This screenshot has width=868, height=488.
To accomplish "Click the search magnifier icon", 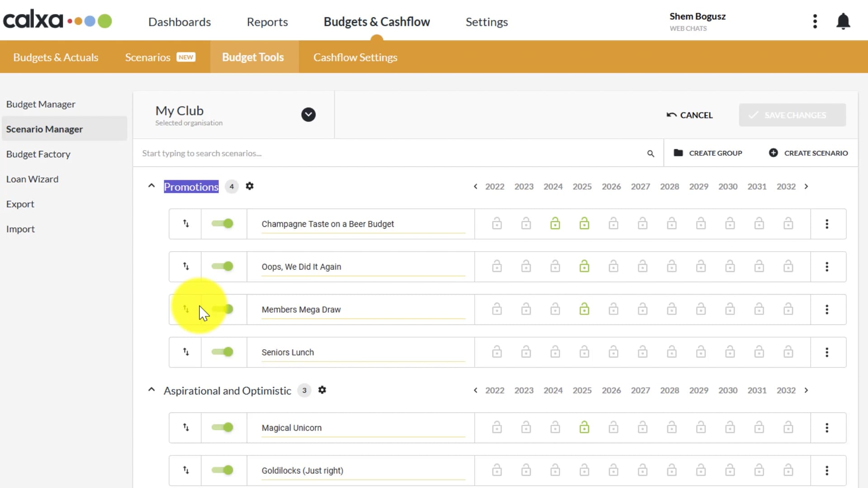I will 651,154.
